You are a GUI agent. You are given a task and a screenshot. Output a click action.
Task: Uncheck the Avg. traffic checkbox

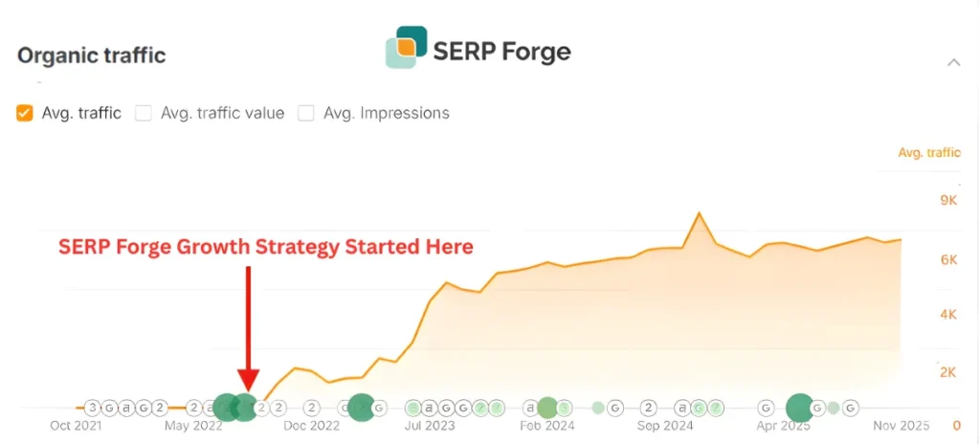point(25,113)
